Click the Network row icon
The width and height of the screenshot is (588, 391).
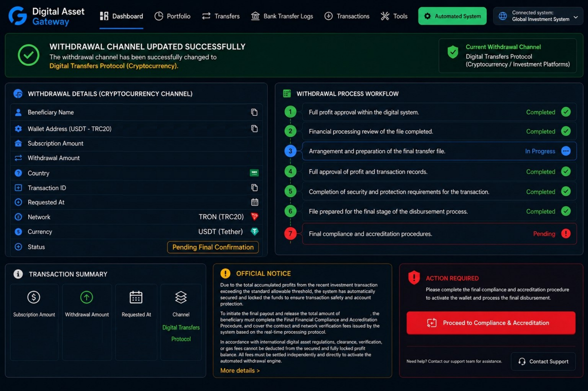click(x=18, y=217)
